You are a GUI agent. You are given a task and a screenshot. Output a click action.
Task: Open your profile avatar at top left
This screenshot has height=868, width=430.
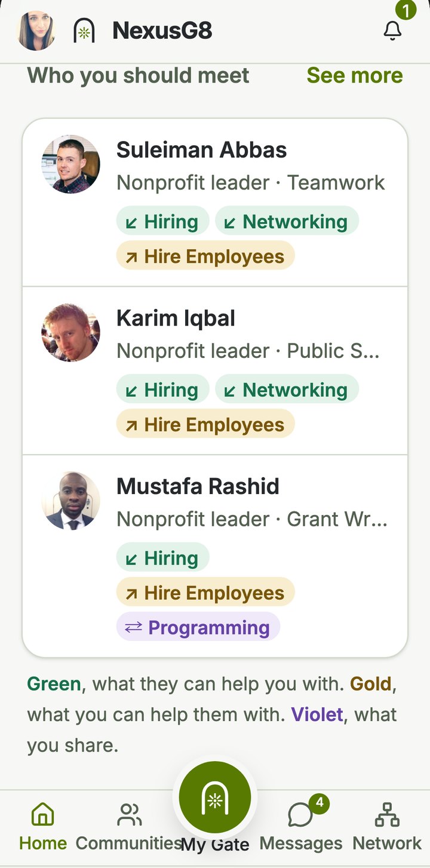click(x=37, y=31)
